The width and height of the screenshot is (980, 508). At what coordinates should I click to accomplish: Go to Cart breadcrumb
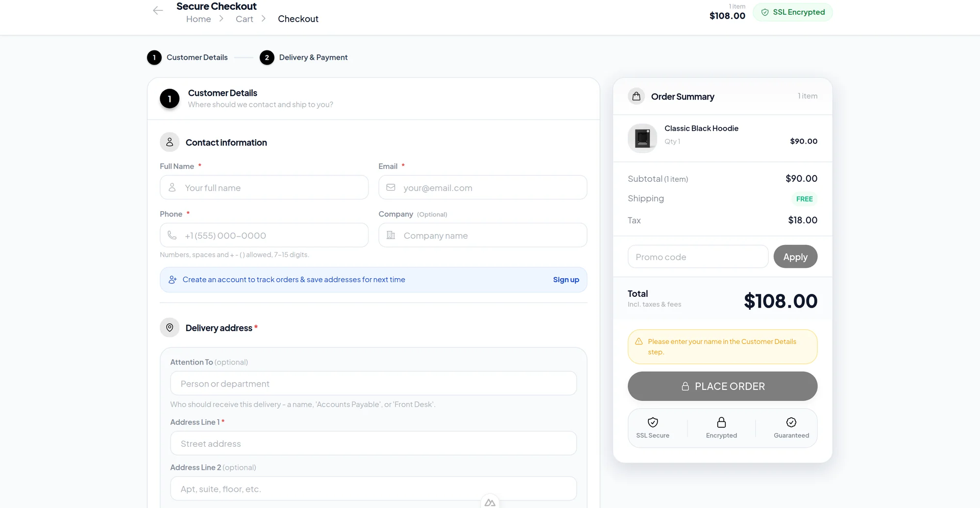(x=244, y=19)
